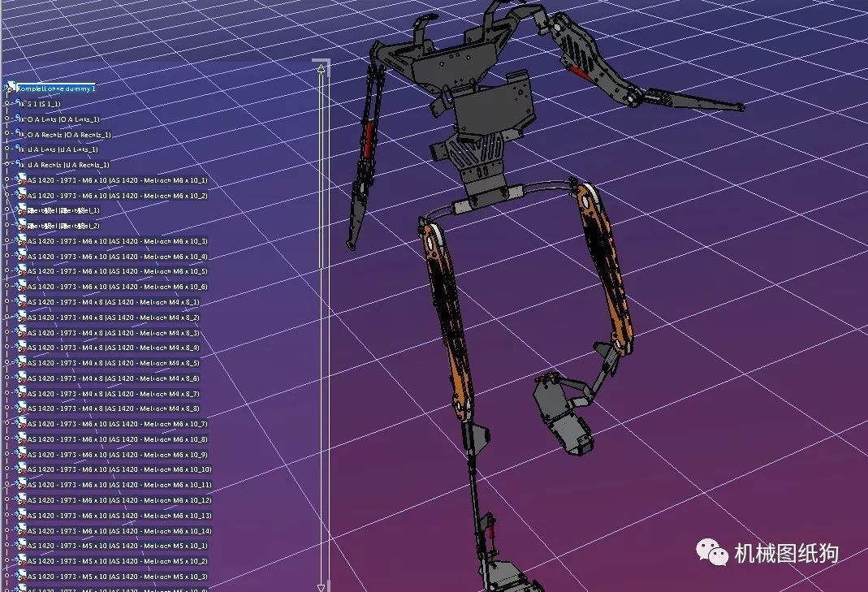Click the root product icon beside Komplett ohne dummy 1
This screenshot has width=868, height=592.
(10, 88)
